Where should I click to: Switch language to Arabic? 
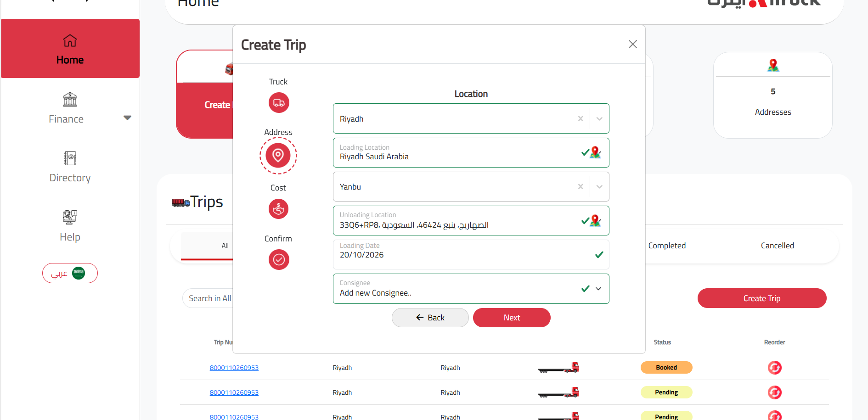coord(70,273)
